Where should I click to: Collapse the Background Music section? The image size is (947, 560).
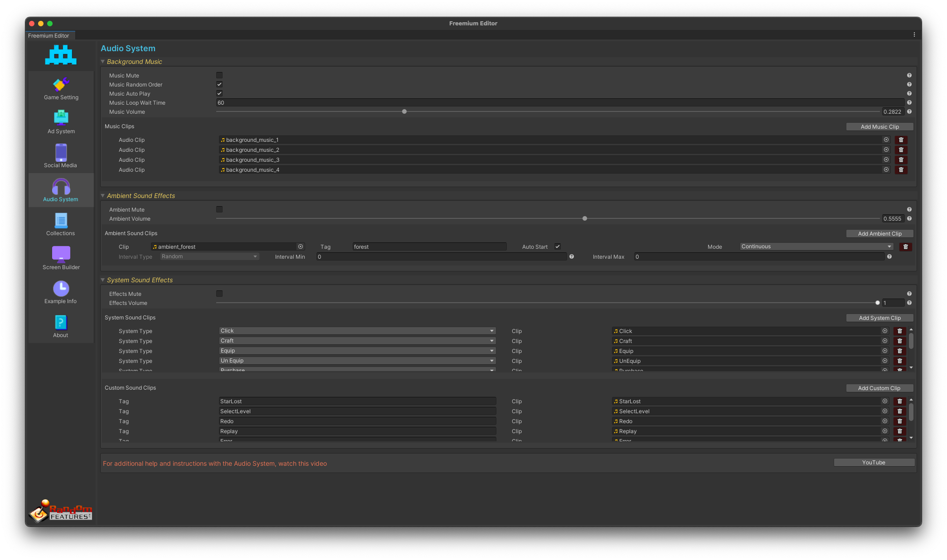point(103,62)
